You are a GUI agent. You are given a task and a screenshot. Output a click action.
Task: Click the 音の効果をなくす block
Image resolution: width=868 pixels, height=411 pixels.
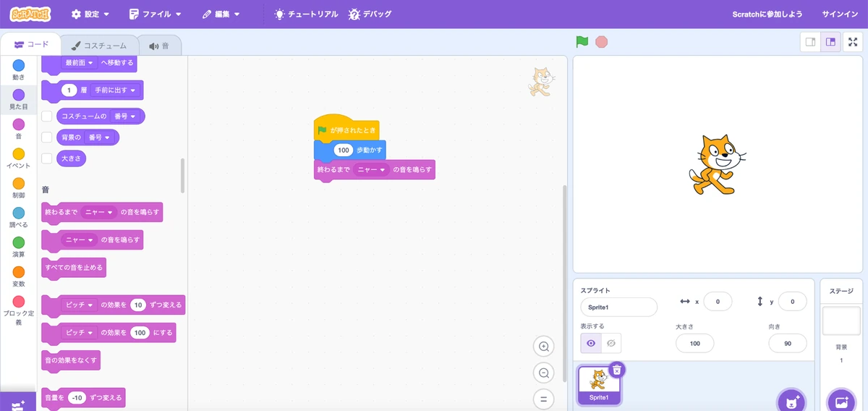71,359
